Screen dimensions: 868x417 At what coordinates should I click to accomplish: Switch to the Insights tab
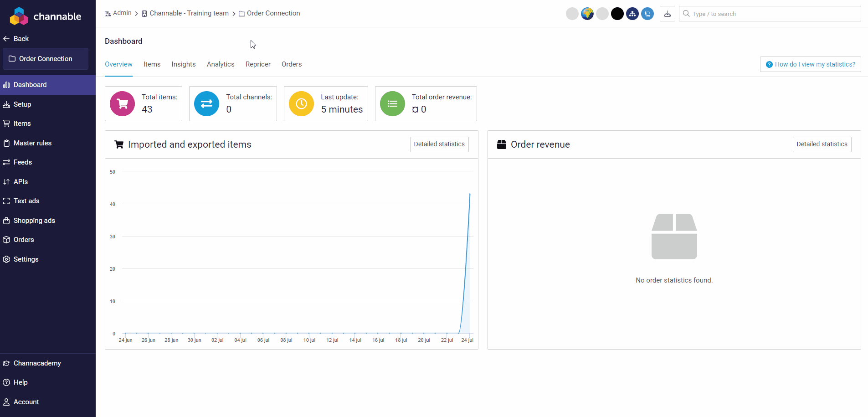(183, 64)
